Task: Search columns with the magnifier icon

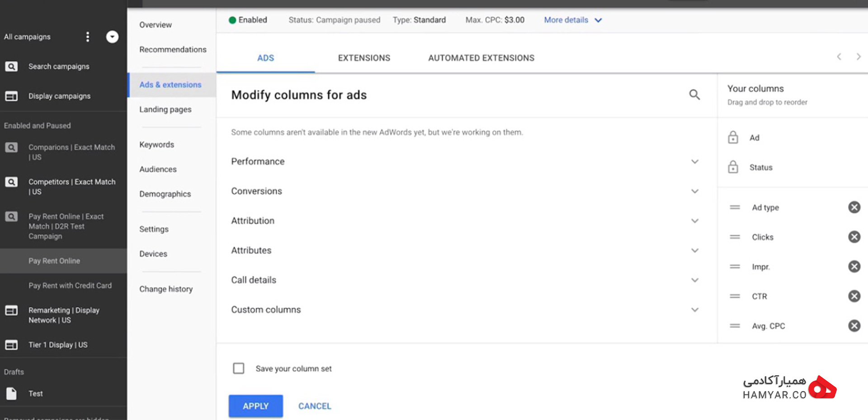Action: point(694,95)
